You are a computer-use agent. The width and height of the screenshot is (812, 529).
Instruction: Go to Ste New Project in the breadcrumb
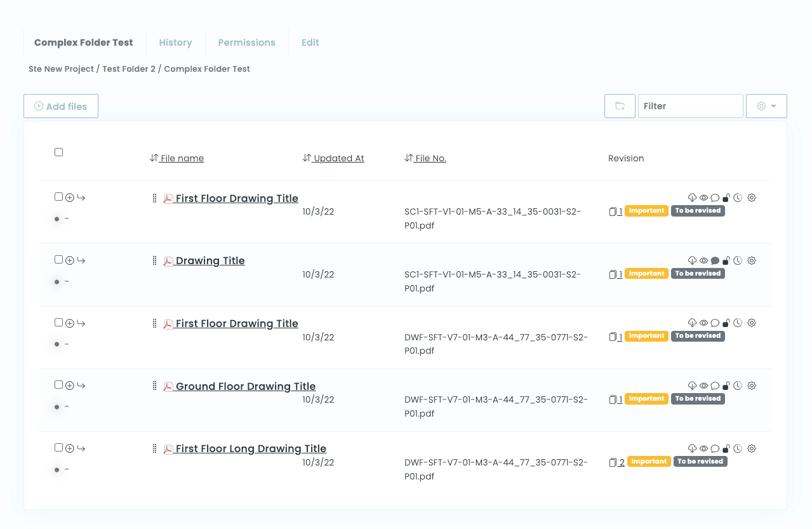click(x=61, y=69)
